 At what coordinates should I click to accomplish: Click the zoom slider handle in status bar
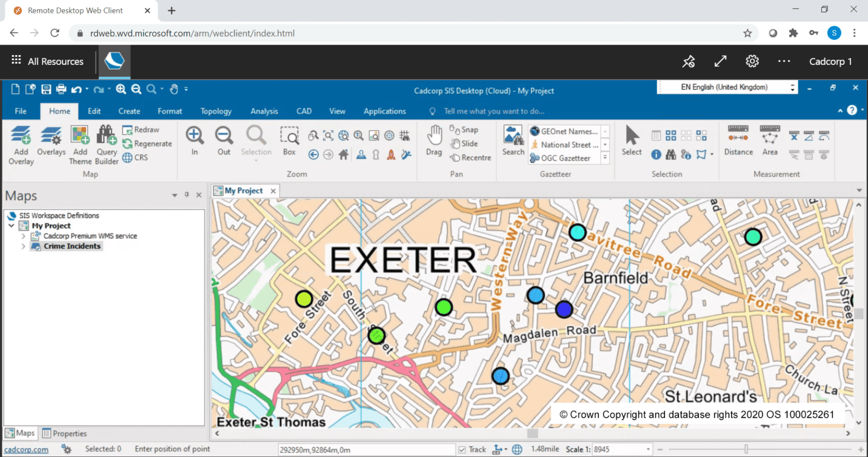pyautogui.click(x=746, y=449)
